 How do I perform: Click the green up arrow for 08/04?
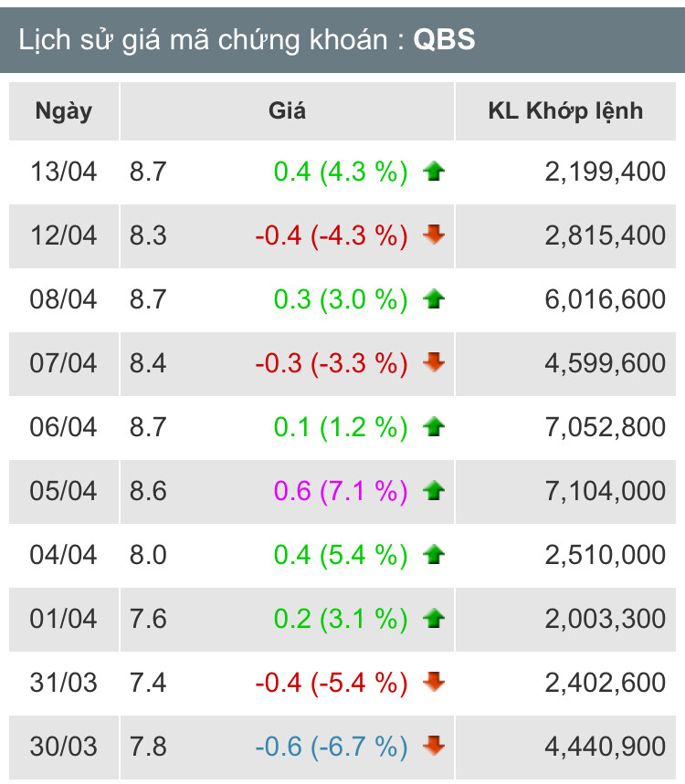click(x=434, y=298)
